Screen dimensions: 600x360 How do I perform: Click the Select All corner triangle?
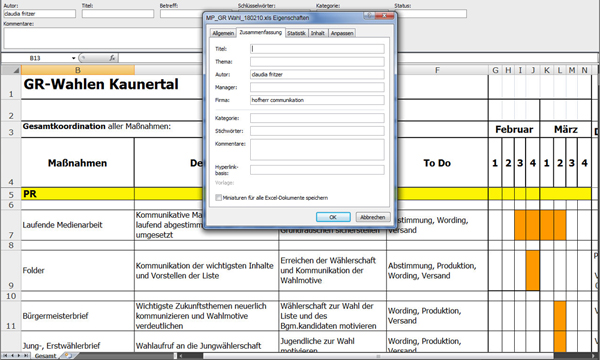click(x=11, y=70)
